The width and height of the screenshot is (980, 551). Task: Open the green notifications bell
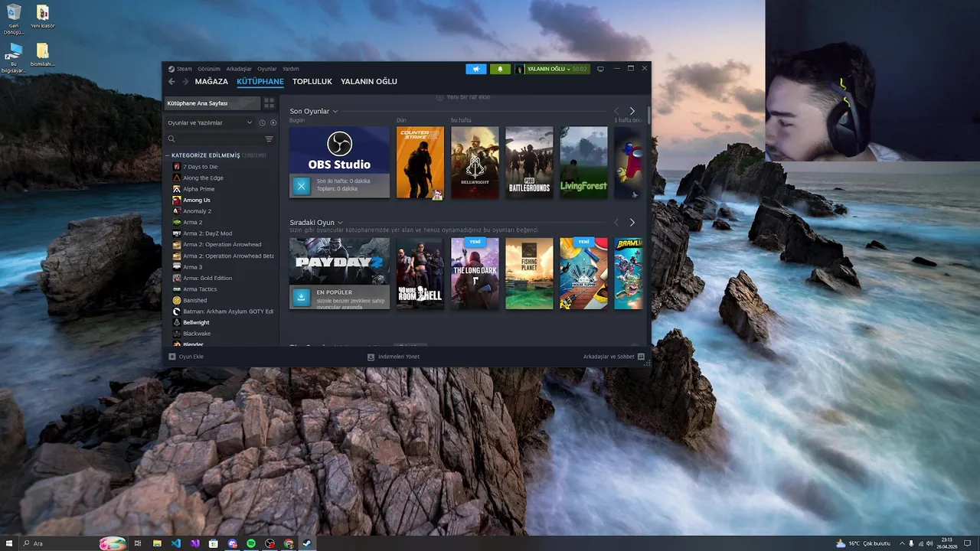coord(500,69)
